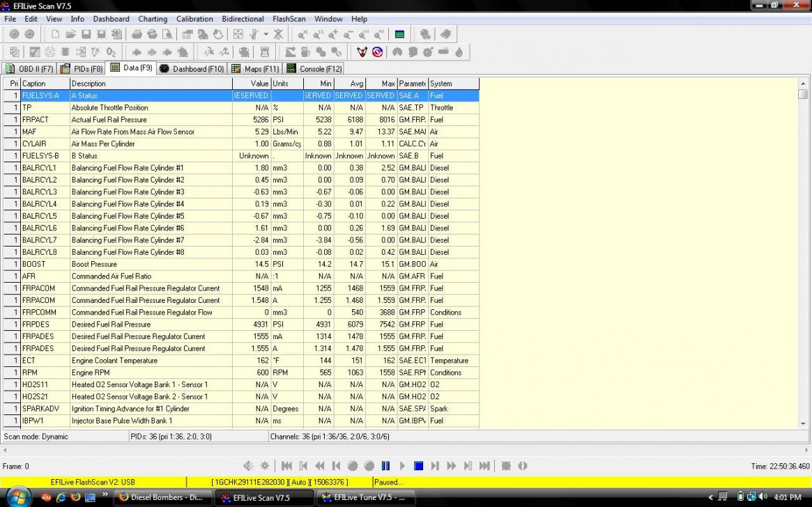Viewport: 812px width, 507px height.
Task: Click the vertical scrollbar down arrow
Action: 803,423
